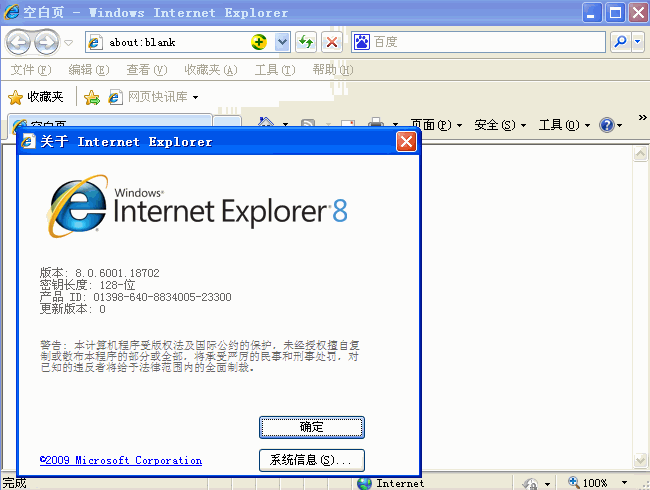Click the Internet Explorer 8 logo
Screen dimensions: 650x490
tap(197, 206)
